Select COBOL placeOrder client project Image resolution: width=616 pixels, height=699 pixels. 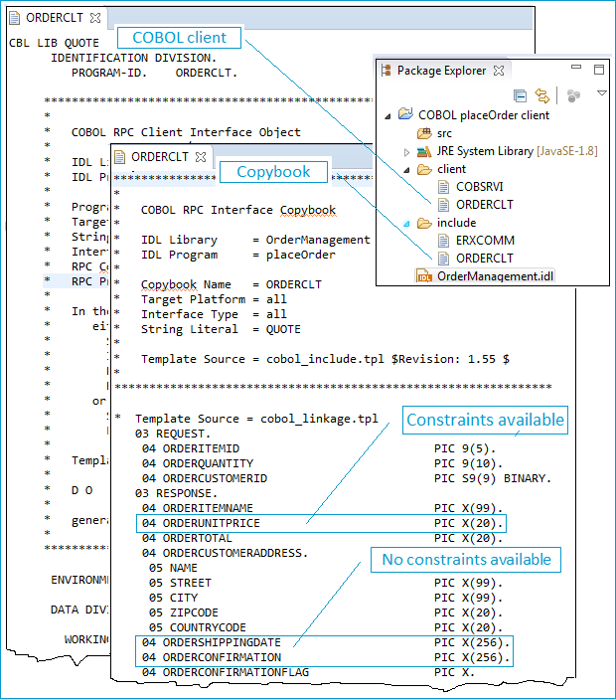coord(484,115)
